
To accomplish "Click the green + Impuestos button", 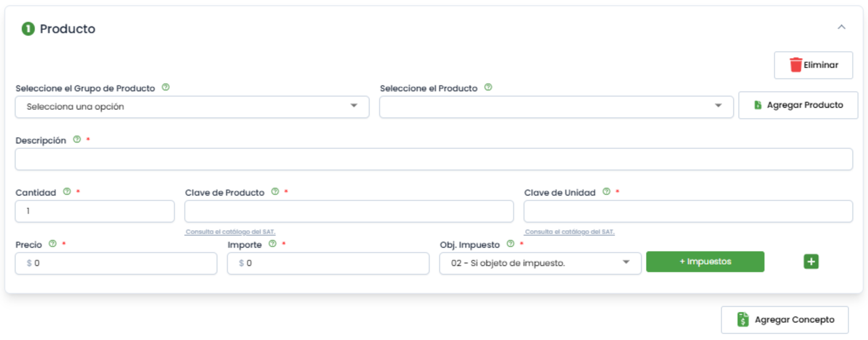I will (x=705, y=261).
